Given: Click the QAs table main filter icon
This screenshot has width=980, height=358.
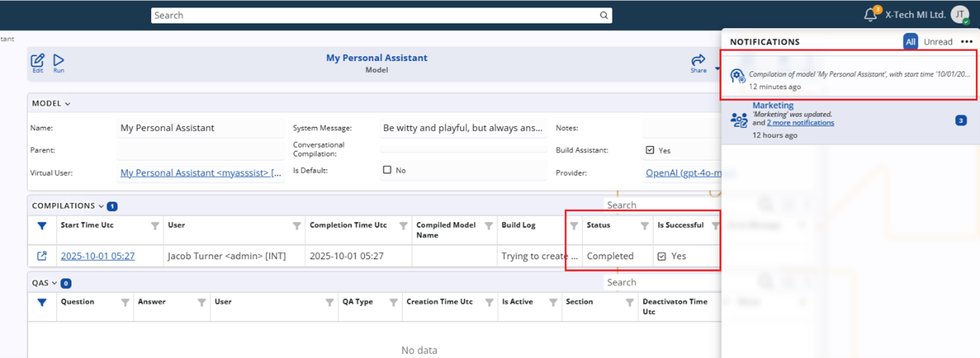Looking at the screenshot, I should (x=42, y=302).
